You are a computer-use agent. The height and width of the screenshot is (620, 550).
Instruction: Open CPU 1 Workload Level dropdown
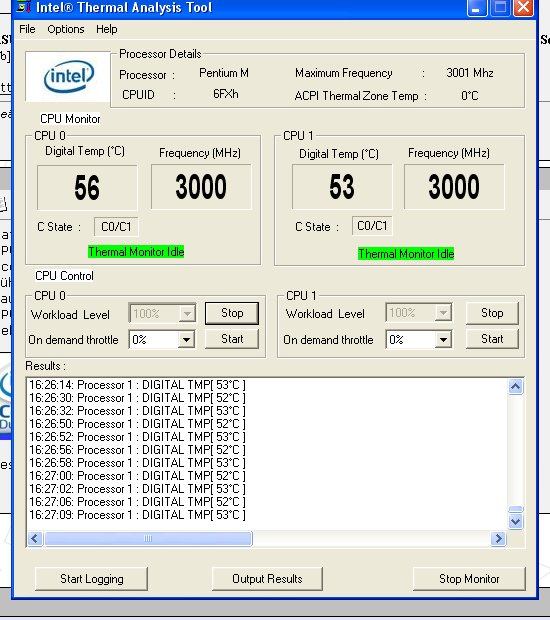[x=443, y=313]
